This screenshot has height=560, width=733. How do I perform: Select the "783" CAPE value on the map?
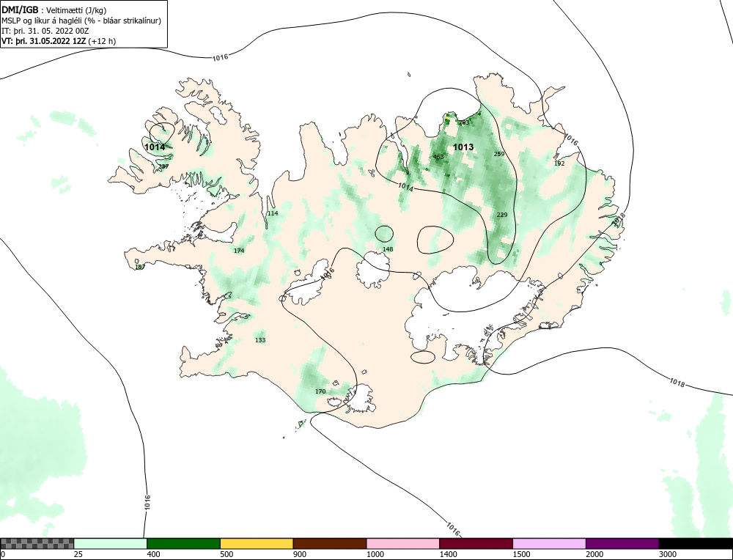(464, 122)
